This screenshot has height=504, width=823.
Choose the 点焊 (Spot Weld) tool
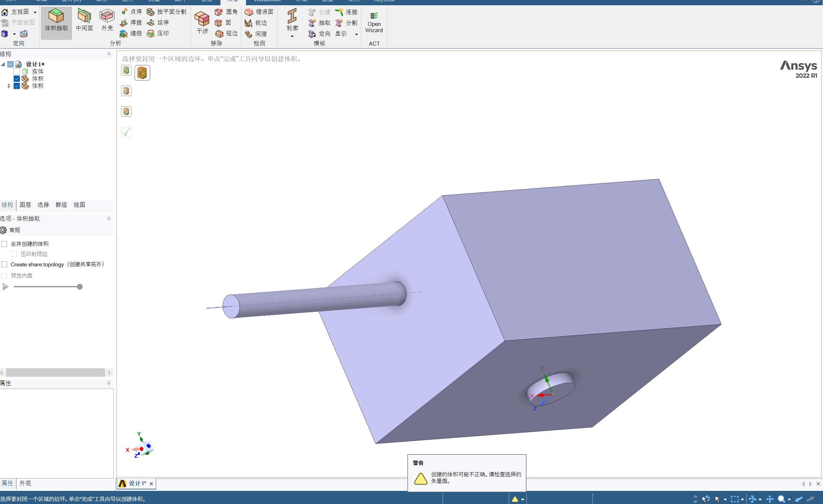pyautogui.click(x=131, y=12)
